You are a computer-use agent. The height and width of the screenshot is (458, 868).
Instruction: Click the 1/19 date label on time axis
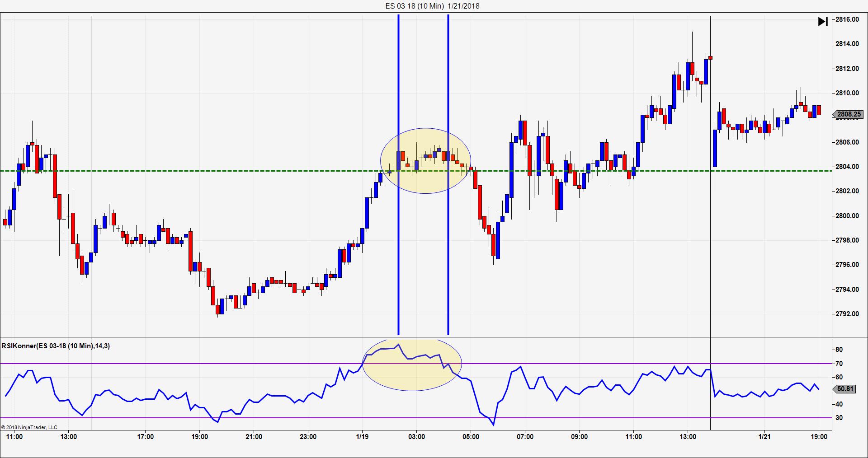[x=362, y=437]
